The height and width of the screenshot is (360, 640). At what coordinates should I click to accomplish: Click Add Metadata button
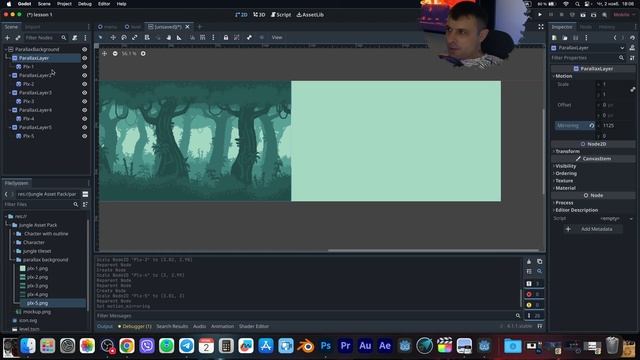[x=593, y=229]
